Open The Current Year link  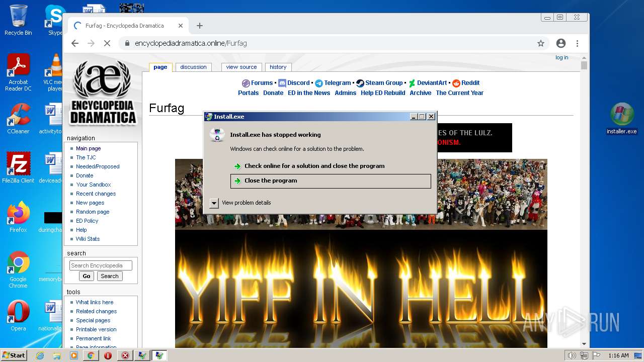(x=460, y=93)
